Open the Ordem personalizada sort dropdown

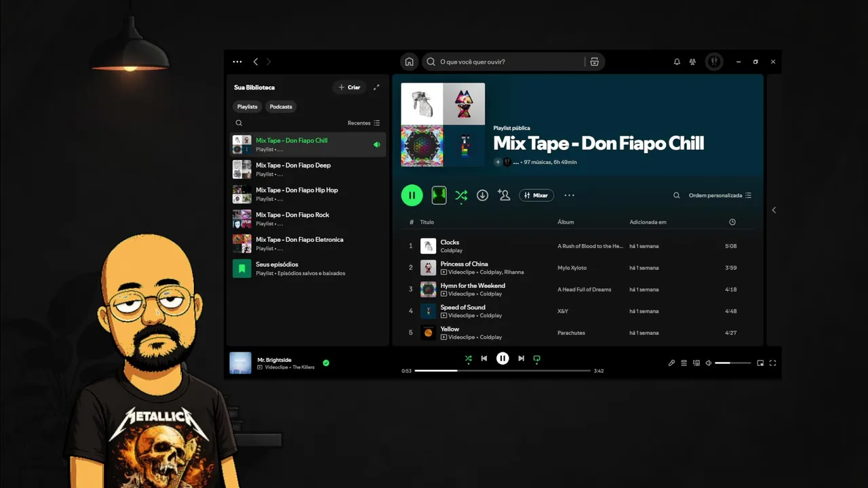[x=720, y=195]
